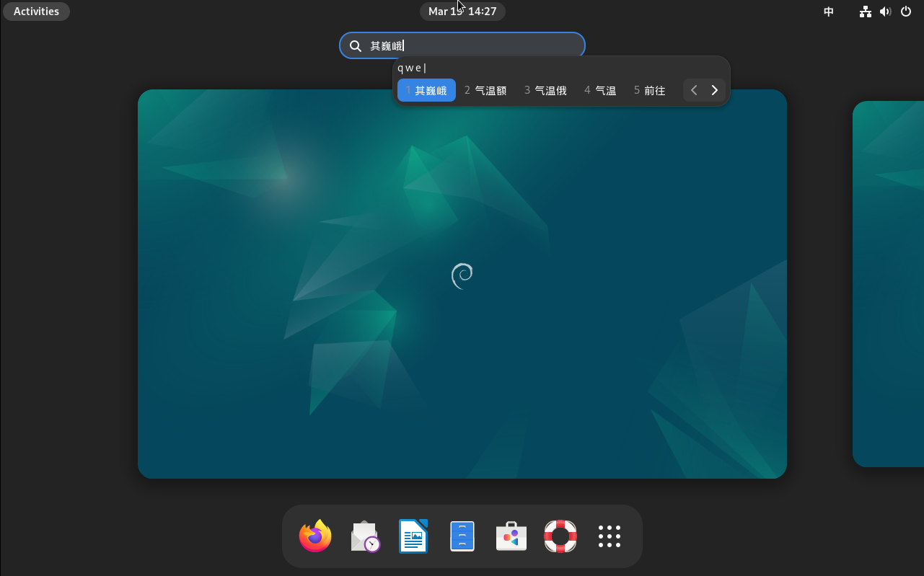Image resolution: width=924 pixels, height=576 pixels.
Task: Choose candidate 2 气温额
Action: coord(485,90)
